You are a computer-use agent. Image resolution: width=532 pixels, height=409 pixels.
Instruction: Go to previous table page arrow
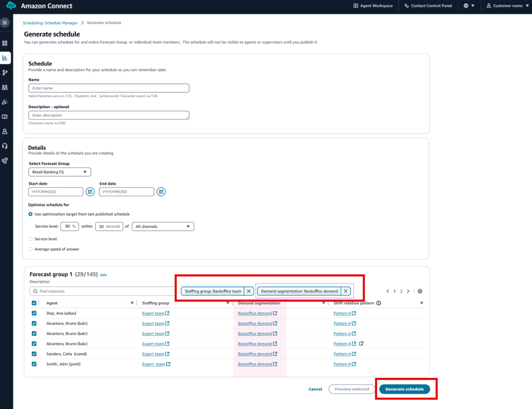point(388,291)
